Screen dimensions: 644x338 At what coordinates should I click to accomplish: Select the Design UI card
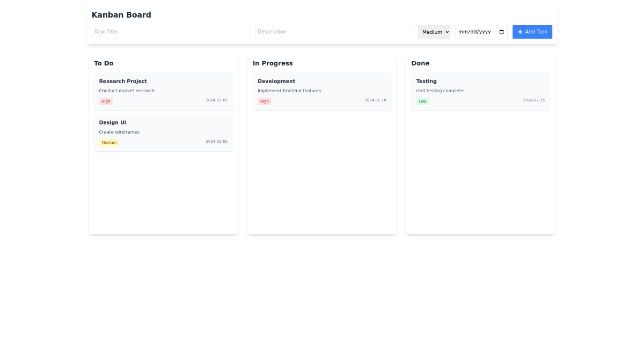pyautogui.click(x=163, y=132)
